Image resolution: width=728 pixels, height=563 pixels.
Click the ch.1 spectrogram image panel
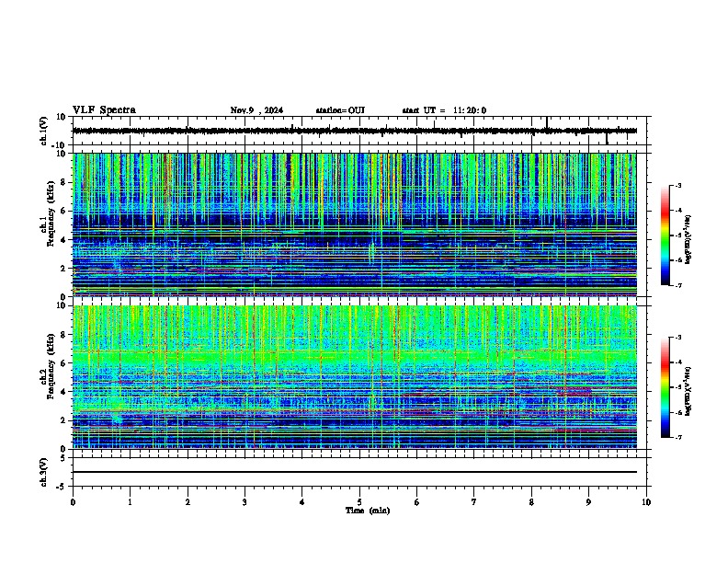(x=355, y=224)
